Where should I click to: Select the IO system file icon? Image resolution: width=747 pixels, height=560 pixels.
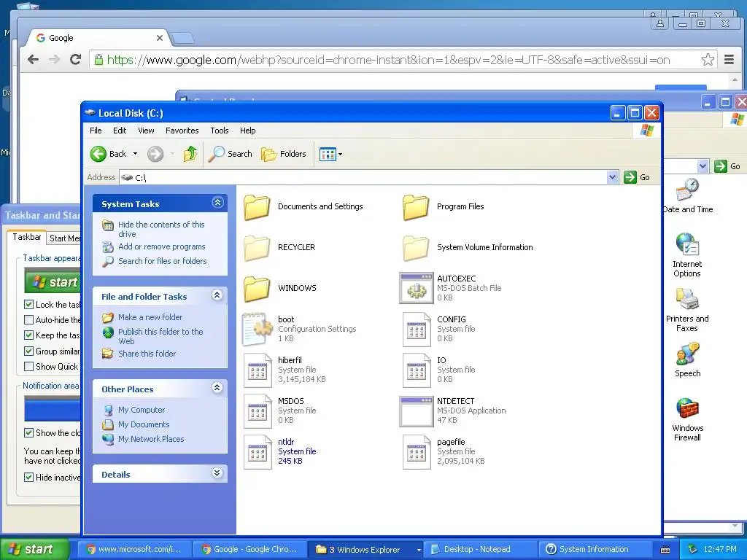coord(417,370)
